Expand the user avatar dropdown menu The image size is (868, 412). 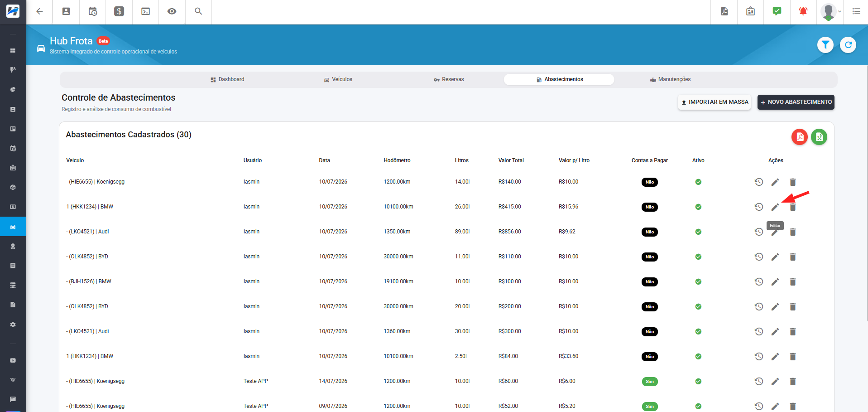coord(831,12)
